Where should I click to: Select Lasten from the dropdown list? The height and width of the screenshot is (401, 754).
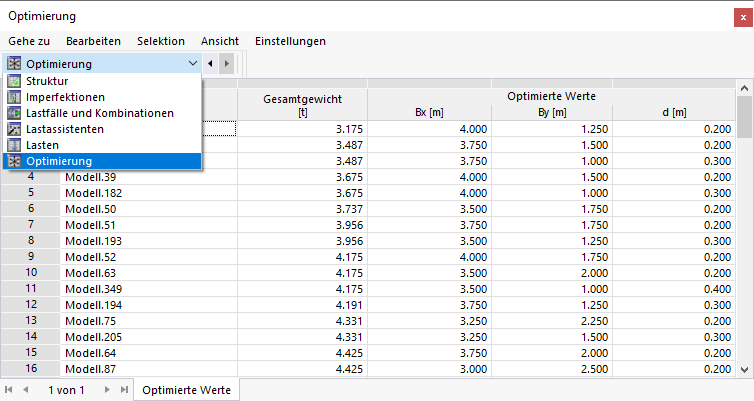[x=102, y=145]
